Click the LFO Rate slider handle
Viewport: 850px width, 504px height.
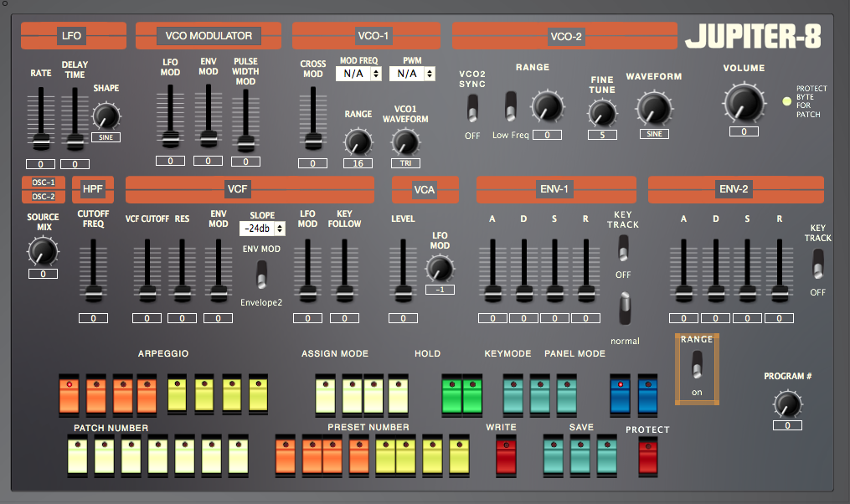(x=41, y=141)
